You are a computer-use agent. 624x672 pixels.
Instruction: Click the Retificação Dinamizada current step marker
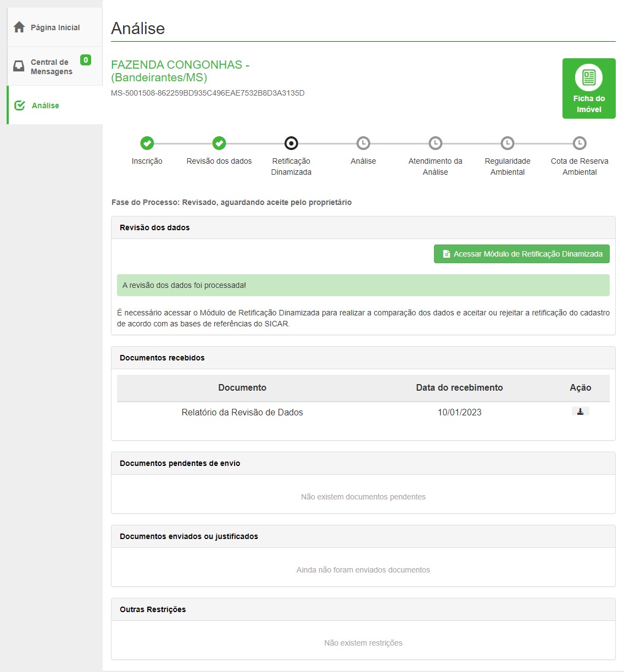point(291,143)
